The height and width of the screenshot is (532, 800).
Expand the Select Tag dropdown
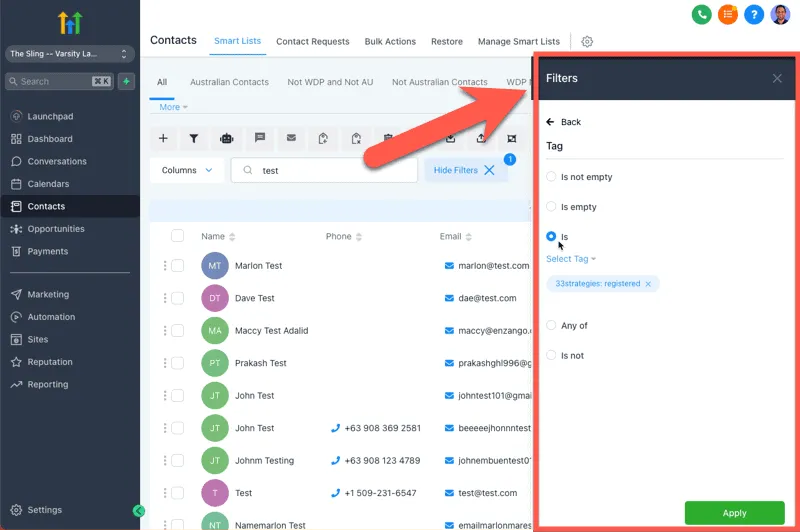tap(571, 259)
